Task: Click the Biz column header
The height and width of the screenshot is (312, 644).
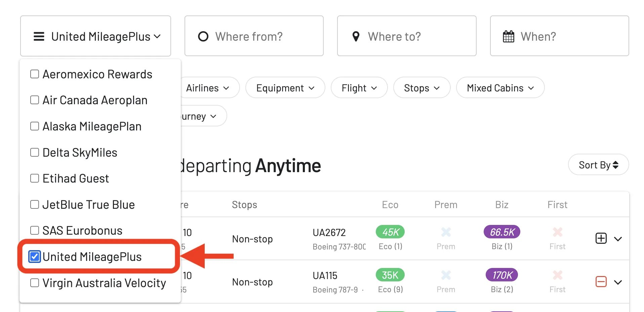Action: 501,205
